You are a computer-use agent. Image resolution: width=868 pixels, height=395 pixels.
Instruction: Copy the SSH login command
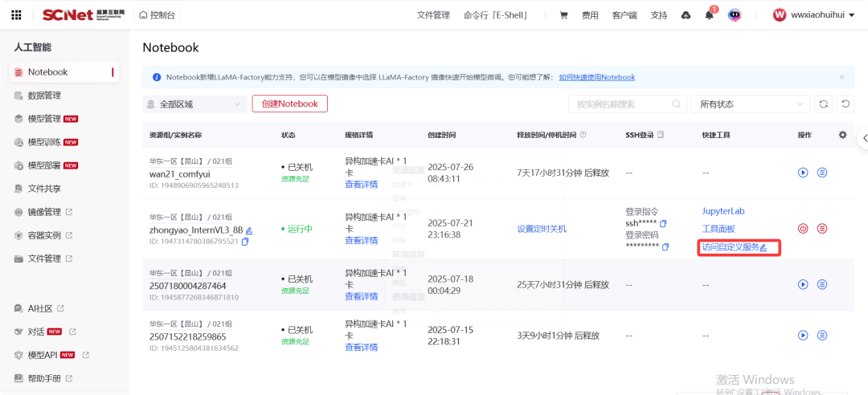point(664,223)
